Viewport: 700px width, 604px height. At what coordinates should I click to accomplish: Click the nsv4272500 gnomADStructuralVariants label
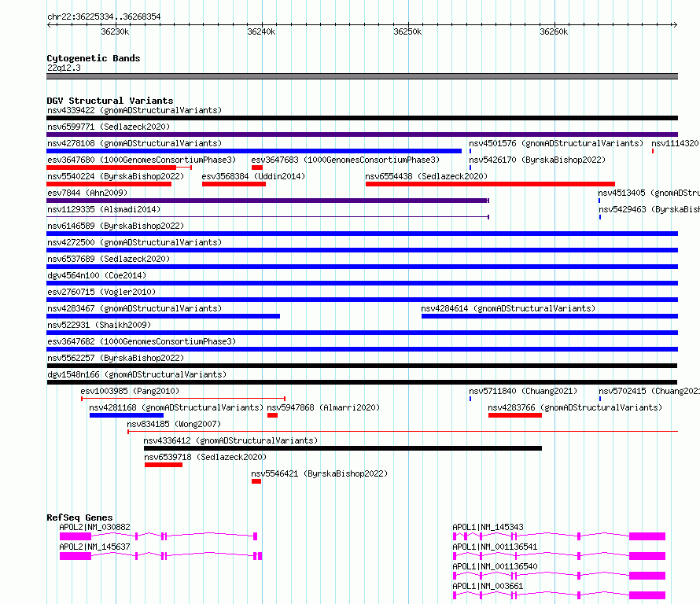click(x=134, y=242)
